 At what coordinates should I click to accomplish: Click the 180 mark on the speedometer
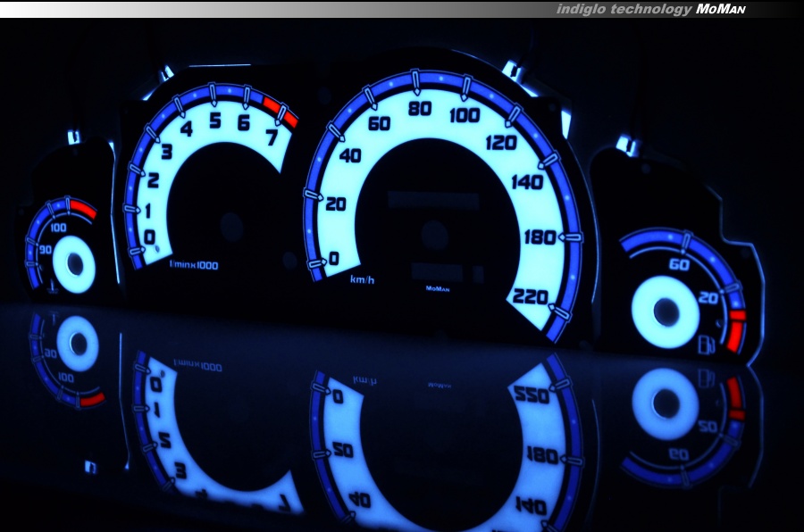[541, 237]
